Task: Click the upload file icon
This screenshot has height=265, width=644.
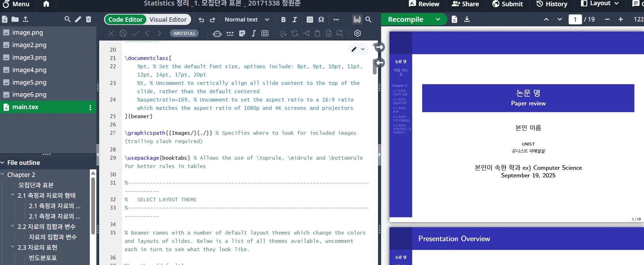Action: (x=26, y=19)
